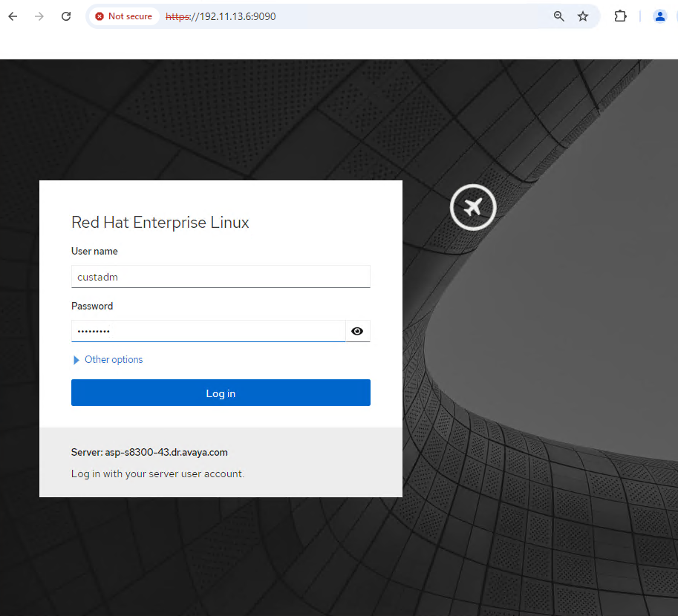This screenshot has width=678, height=616.
Task: Open the Not secure site info badge
Action: pyautogui.click(x=125, y=16)
